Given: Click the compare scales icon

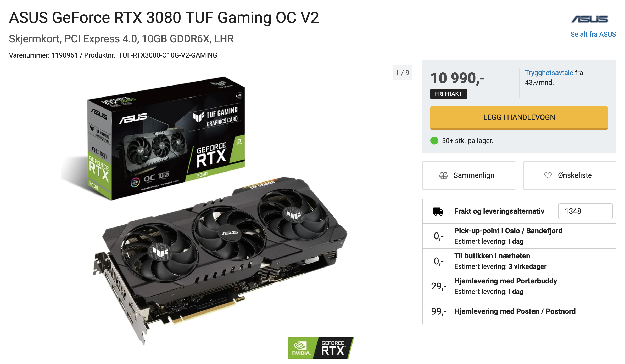Looking at the screenshot, I should [x=443, y=175].
